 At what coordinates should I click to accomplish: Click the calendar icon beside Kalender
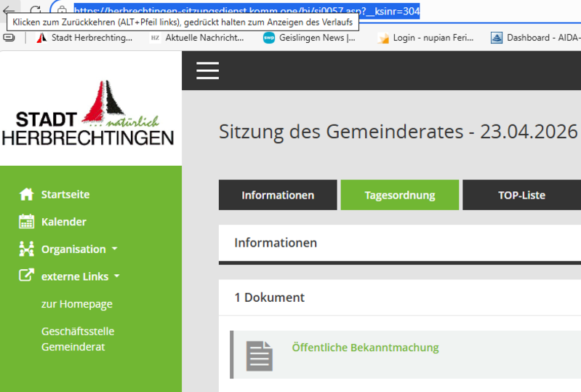(x=27, y=222)
